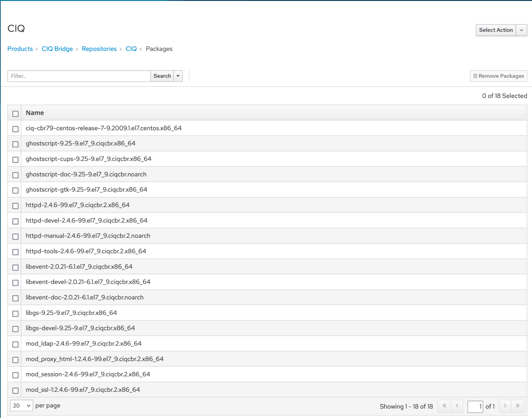The image size is (532, 418).
Task: Expand search options caret next to Search
Action: (178, 76)
